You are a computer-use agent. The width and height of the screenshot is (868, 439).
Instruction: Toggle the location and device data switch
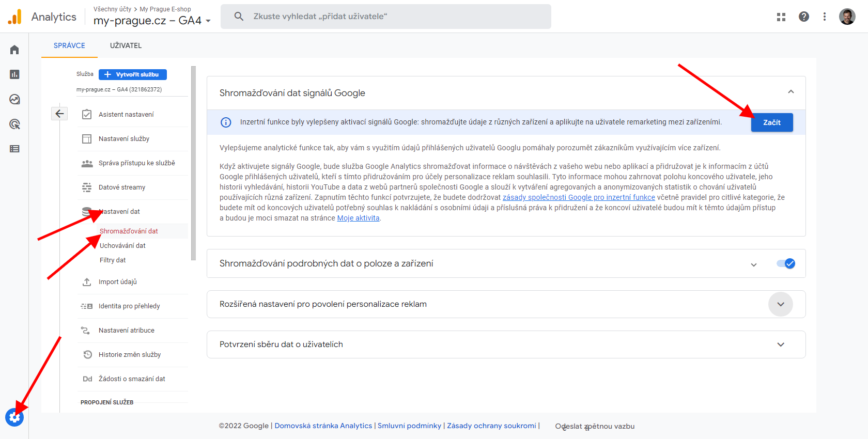click(x=785, y=263)
